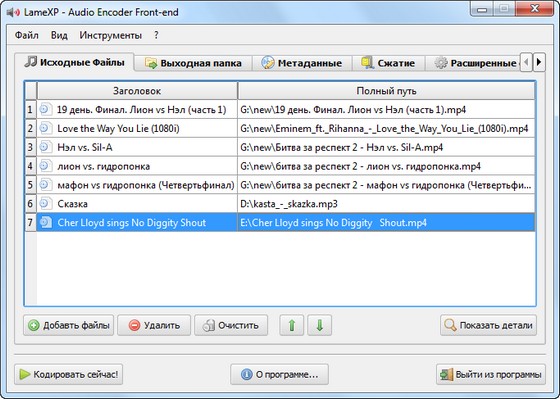Select row number 7 header
560x399 pixels.
[x=30, y=223]
